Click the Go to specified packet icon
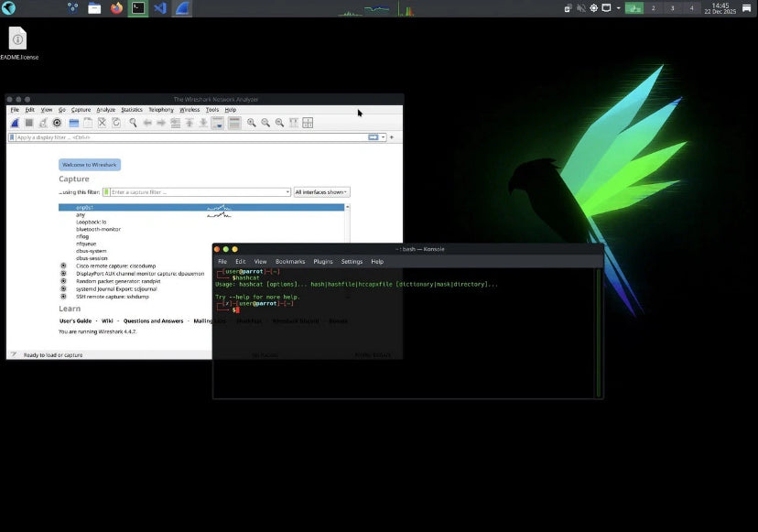The image size is (758, 532). 176,123
